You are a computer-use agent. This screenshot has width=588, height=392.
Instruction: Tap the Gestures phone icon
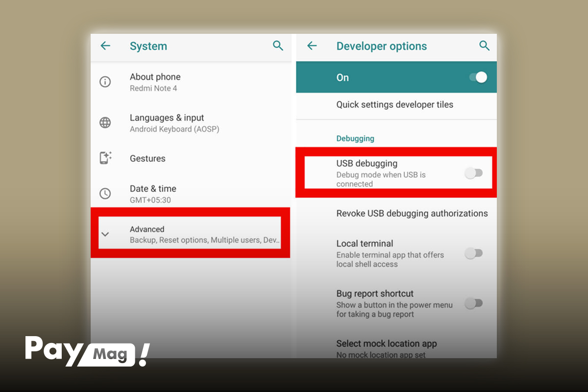(x=105, y=158)
